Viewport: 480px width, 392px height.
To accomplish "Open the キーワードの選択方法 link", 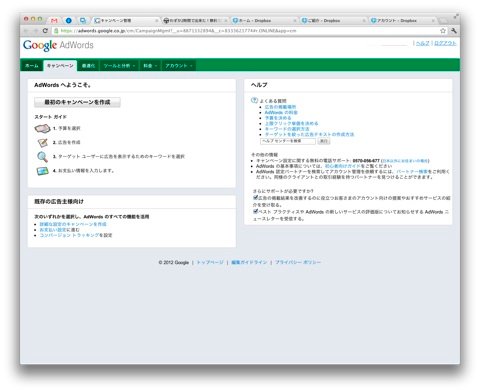I will 287,129.
